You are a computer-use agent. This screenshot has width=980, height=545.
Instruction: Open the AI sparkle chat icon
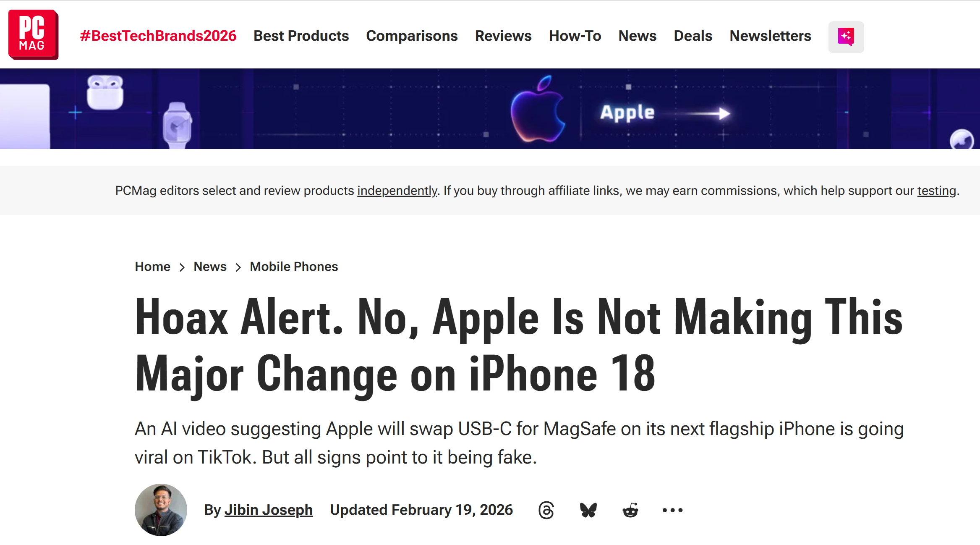click(x=846, y=37)
